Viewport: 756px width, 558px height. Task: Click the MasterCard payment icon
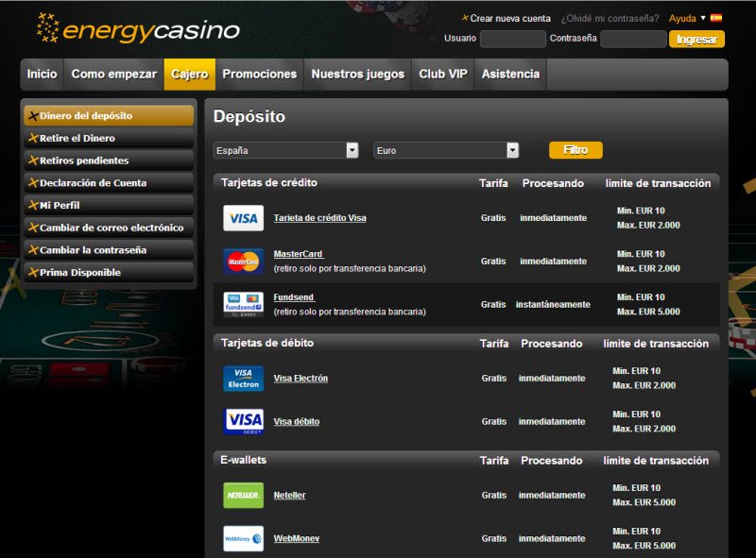tap(243, 261)
